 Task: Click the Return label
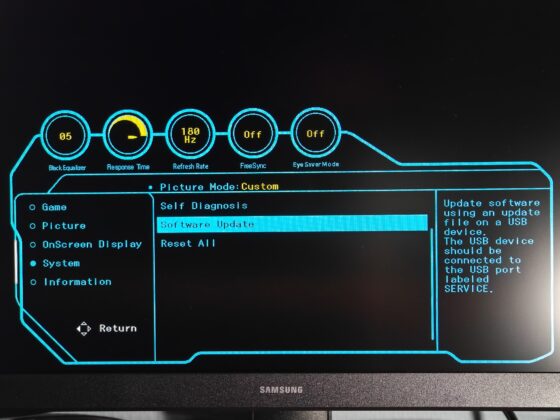pyautogui.click(x=118, y=328)
